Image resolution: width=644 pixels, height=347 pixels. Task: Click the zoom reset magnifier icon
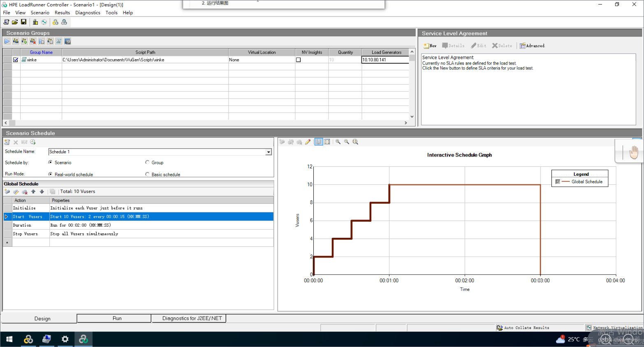tap(355, 142)
